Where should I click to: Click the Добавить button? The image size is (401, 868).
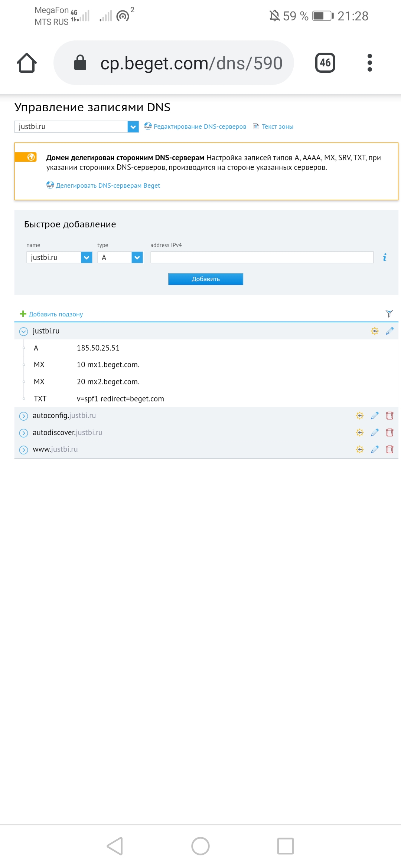point(205,279)
